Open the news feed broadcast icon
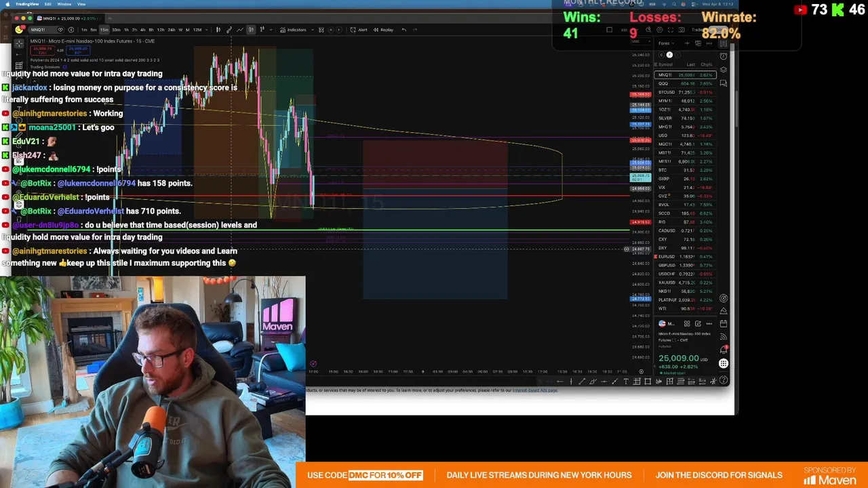Viewport: 868px width, 488px height. (x=724, y=337)
